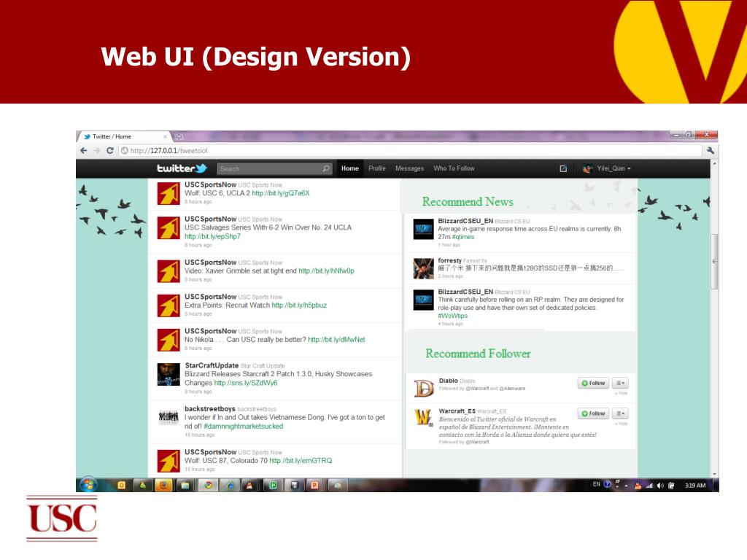Select the Who To Follow nav item

[x=454, y=168]
